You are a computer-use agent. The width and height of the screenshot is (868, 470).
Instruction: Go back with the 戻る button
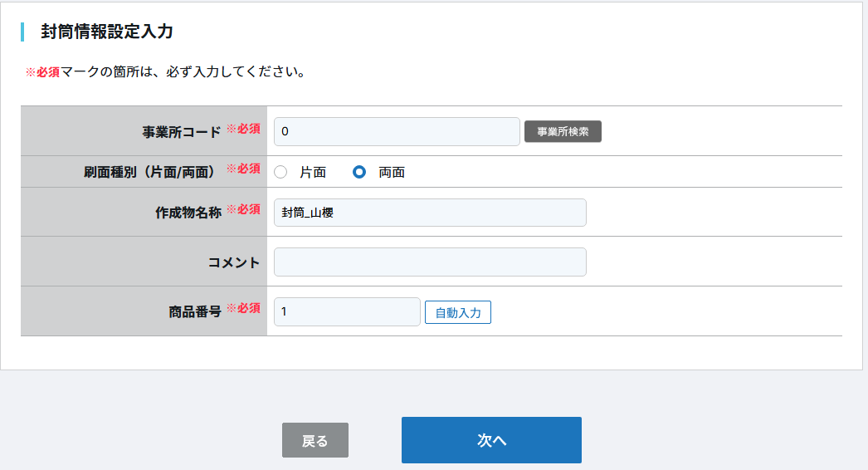(315, 440)
